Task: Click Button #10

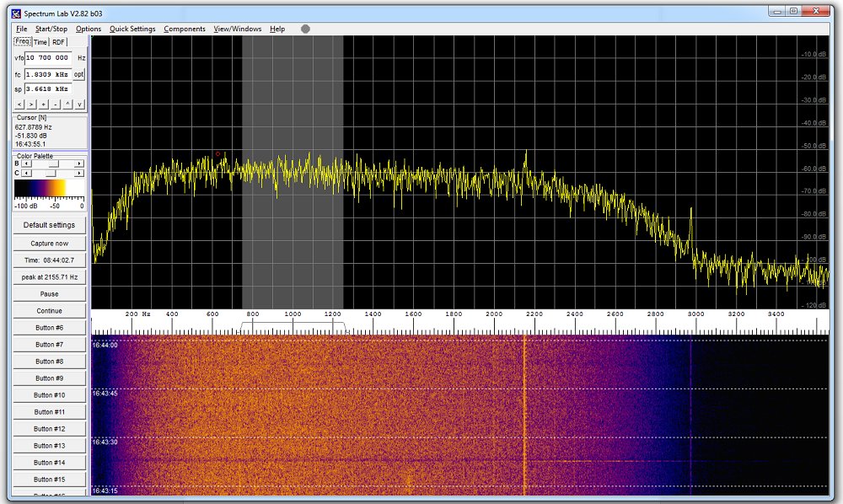Action: tap(50, 395)
